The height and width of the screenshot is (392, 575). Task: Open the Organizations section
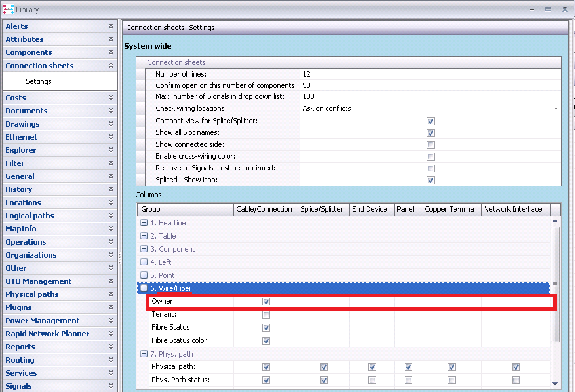60,255
